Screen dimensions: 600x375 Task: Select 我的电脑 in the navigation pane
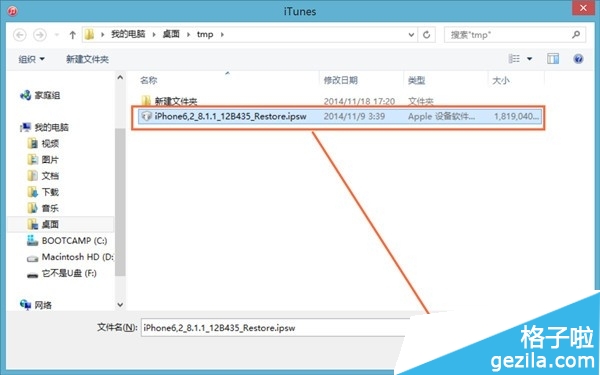pos(51,127)
